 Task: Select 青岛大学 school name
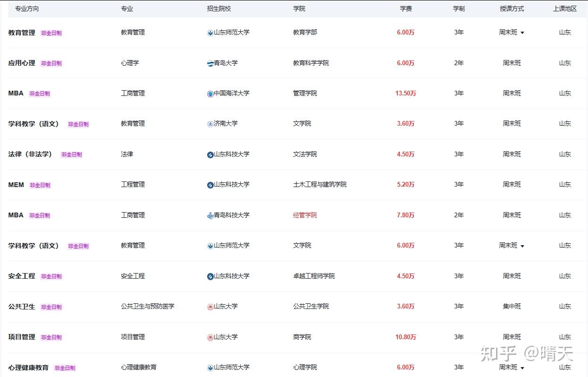pos(226,63)
